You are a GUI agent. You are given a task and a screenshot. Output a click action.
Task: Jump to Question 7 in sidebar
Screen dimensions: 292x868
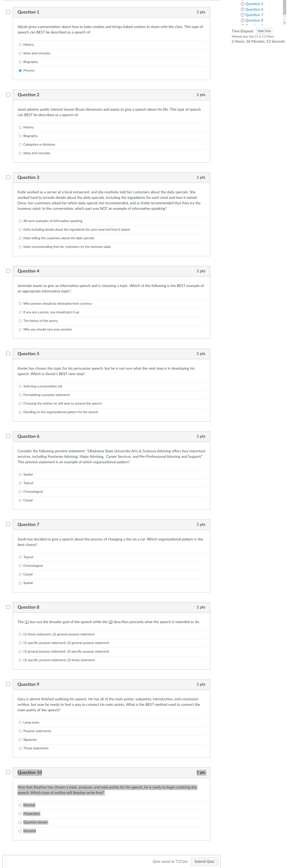coord(254,15)
